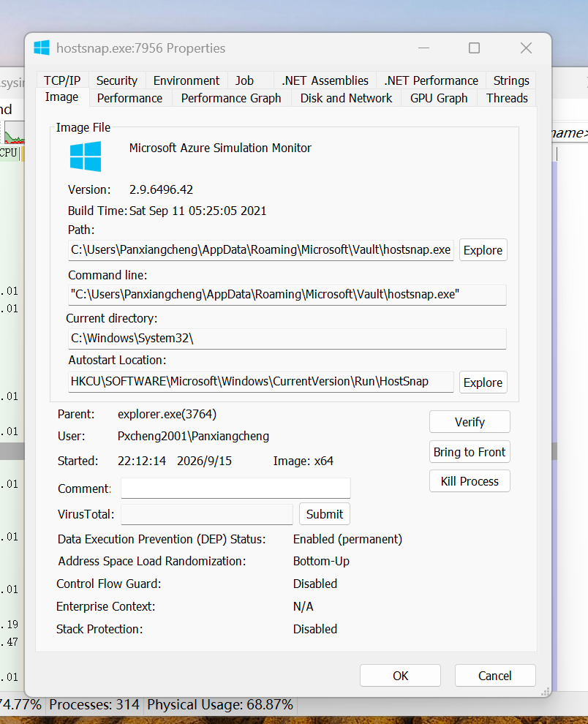Viewport: 588px width, 724px height.
Task: Click the parent process explorer.exe(3764) text
Action: click(x=167, y=414)
